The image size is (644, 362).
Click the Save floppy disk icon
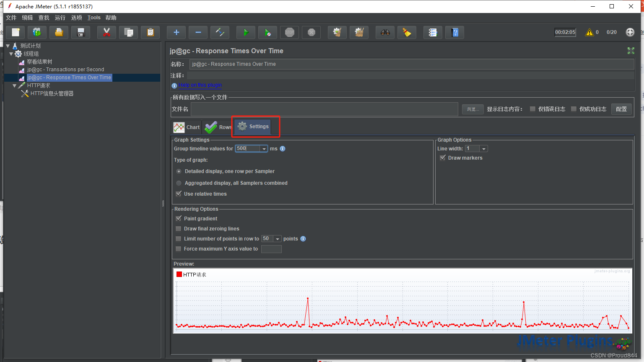coord(81,32)
